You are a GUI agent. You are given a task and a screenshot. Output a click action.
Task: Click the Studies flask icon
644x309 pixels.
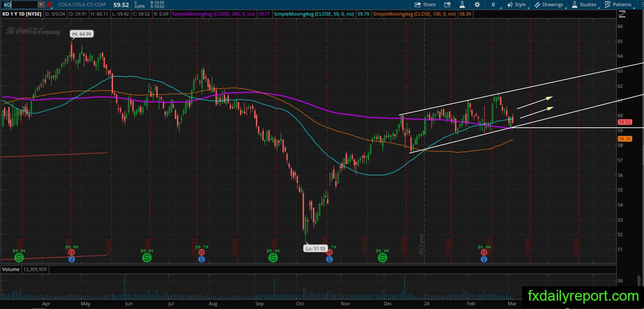pyautogui.click(x=575, y=4)
